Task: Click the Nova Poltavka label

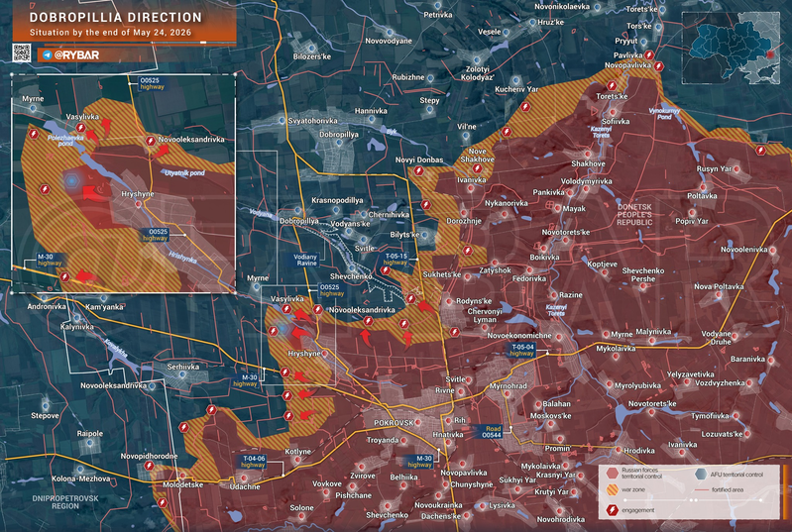Action: (719, 286)
